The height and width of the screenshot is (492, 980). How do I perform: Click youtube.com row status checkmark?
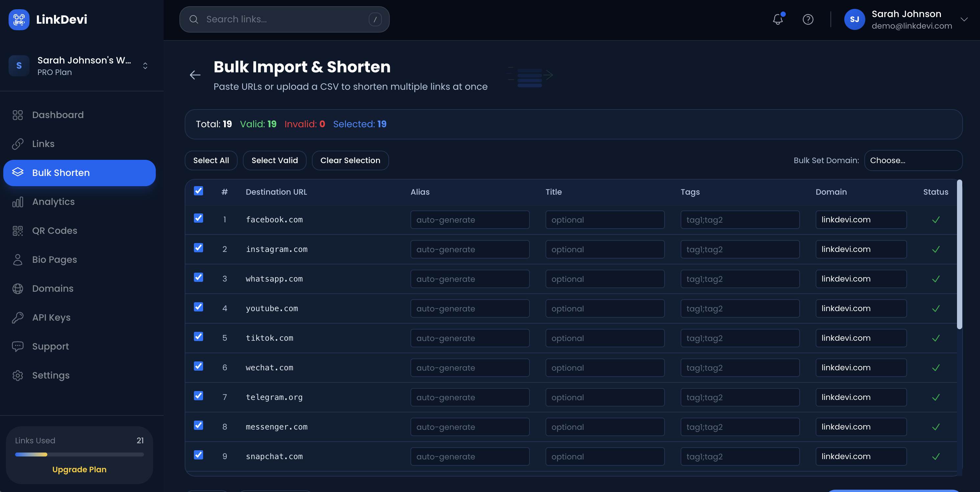[936, 308]
